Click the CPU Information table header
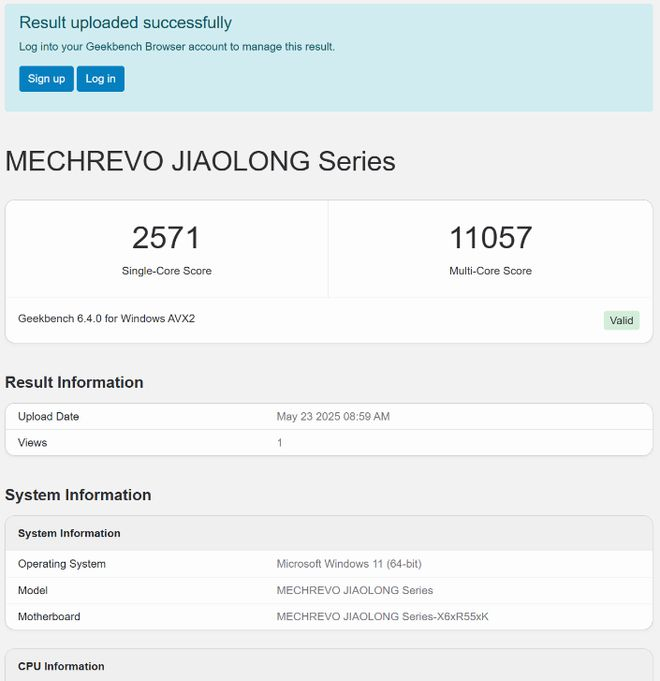The height and width of the screenshot is (681, 660). coord(61,666)
